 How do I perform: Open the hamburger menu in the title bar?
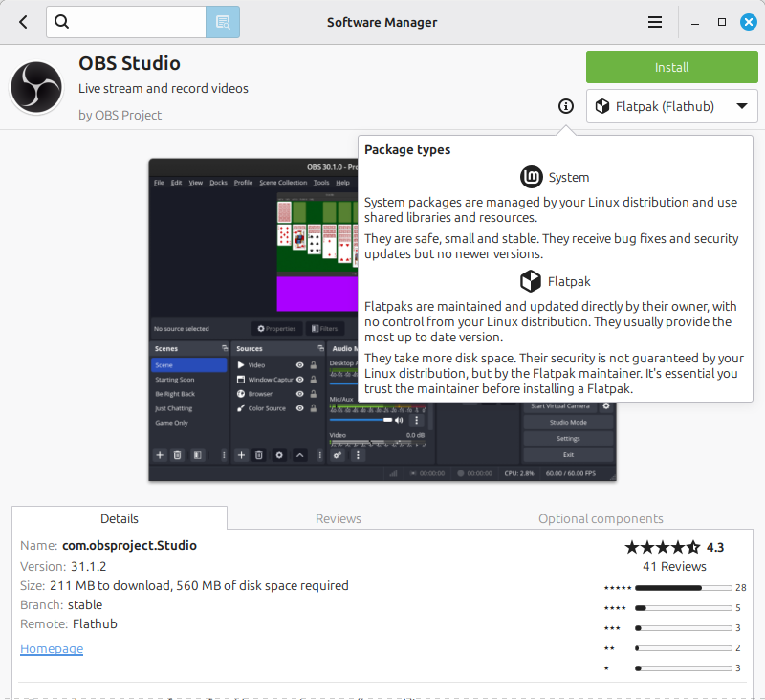(655, 22)
